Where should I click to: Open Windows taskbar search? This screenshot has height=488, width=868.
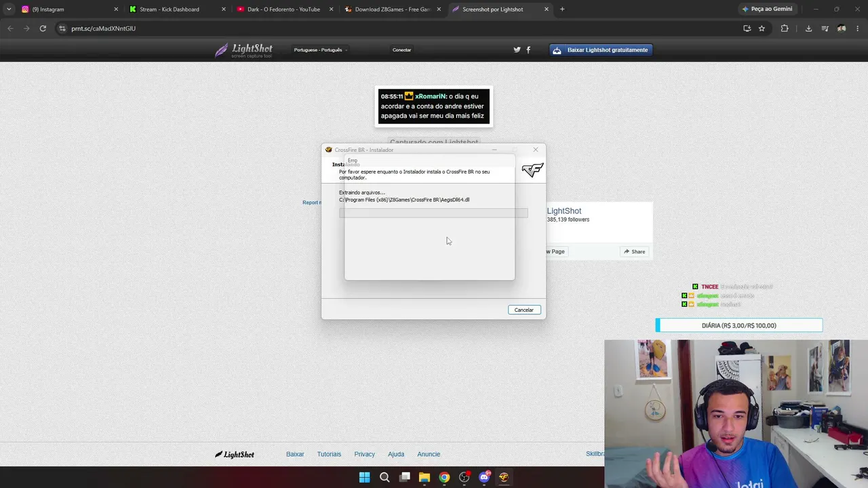click(384, 477)
